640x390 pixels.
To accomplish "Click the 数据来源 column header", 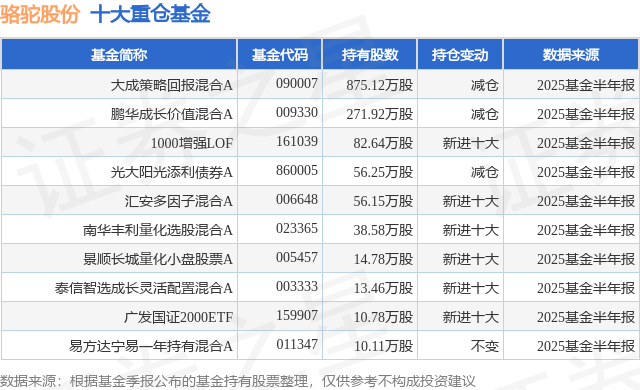I will coord(571,55).
